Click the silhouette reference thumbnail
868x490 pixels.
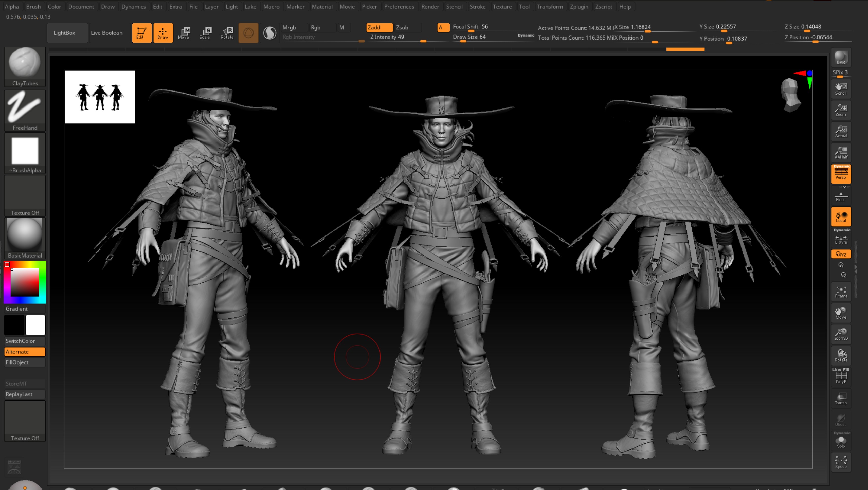click(99, 97)
